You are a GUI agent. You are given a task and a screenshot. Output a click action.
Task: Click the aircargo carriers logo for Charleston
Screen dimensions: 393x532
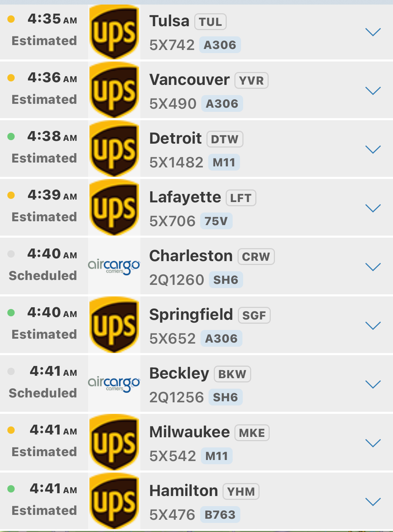click(114, 266)
